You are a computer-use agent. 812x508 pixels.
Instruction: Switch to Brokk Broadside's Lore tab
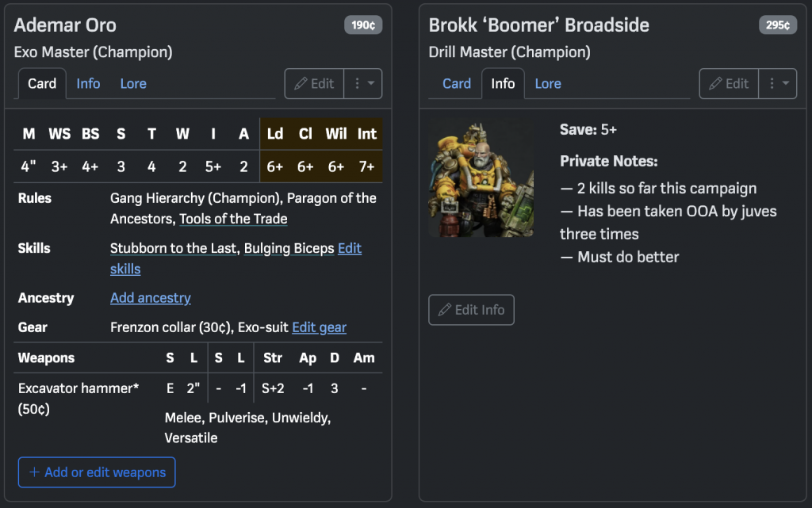(548, 83)
